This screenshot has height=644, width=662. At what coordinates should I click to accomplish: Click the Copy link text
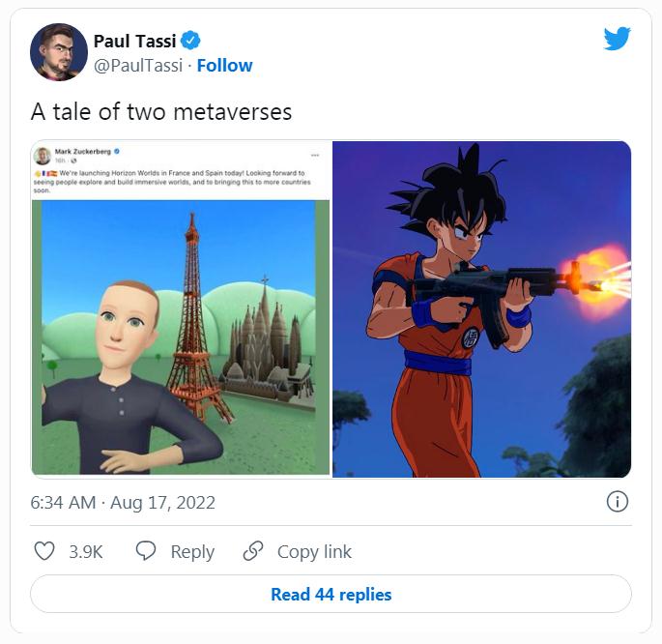[314, 551]
